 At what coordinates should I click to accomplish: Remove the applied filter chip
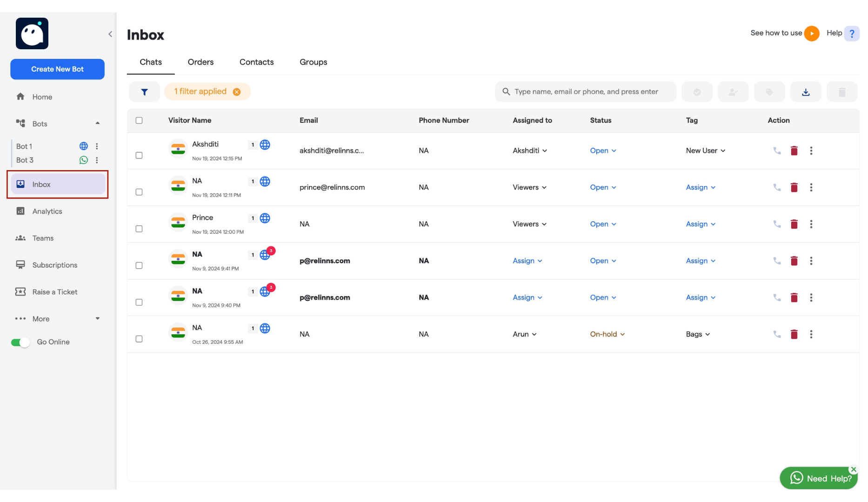tap(237, 92)
